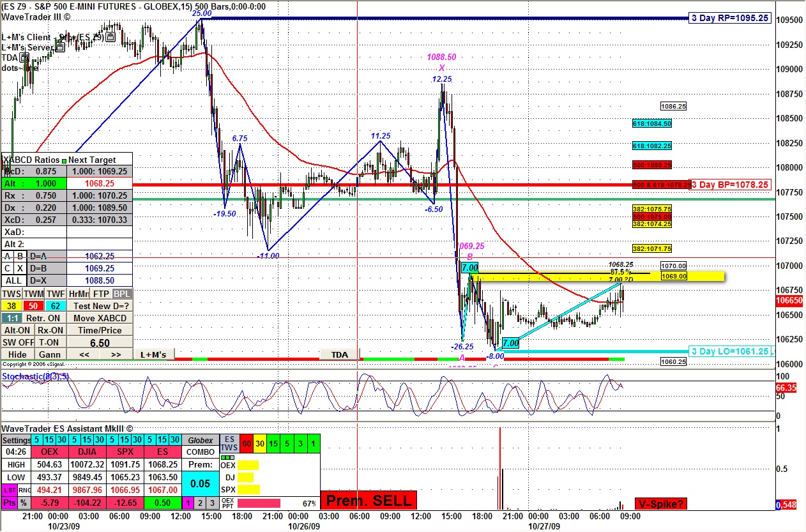Click the Hide button

[x=17, y=354]
